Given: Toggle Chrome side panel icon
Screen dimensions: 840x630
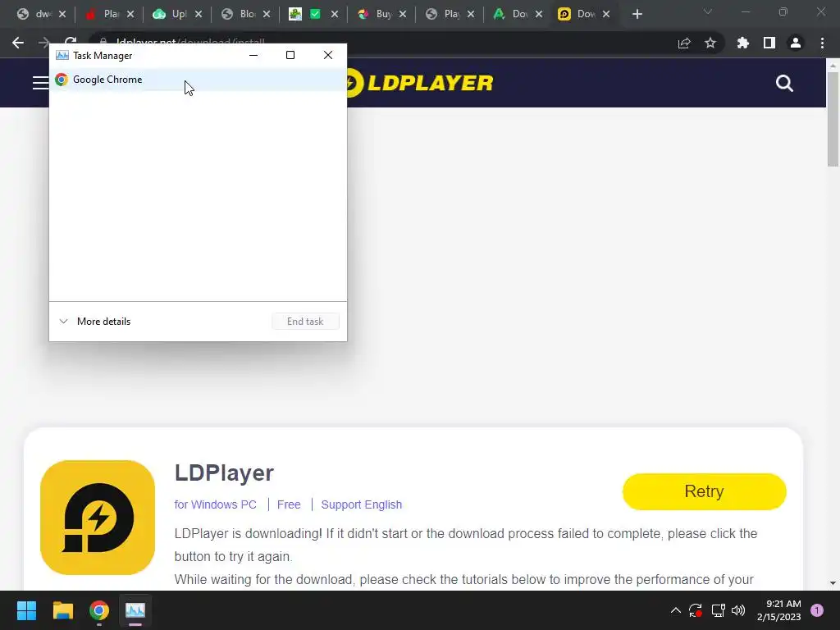Looking at the screenshot, I should (769, 43).
